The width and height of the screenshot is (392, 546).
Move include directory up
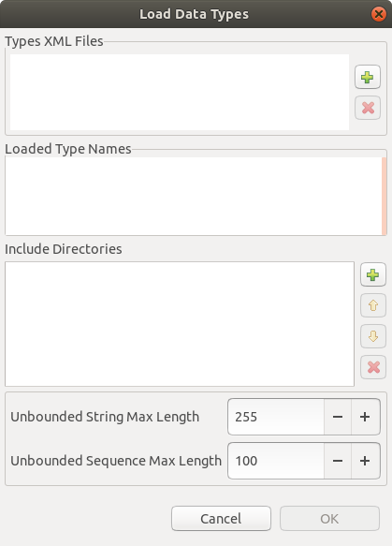[373, 305]
